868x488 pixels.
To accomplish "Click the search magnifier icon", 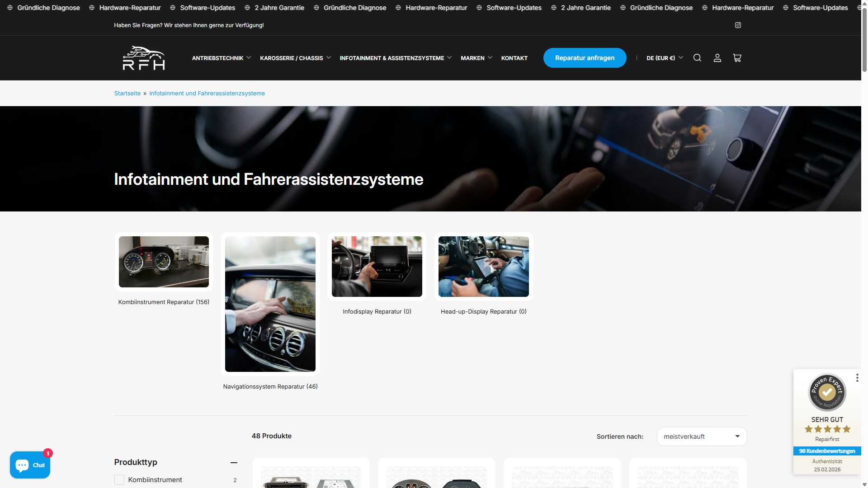I will coord(697,58).
